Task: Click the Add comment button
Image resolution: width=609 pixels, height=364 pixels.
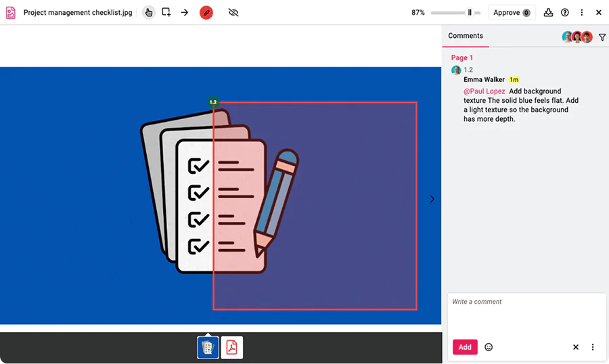Action: click(464, 347)
